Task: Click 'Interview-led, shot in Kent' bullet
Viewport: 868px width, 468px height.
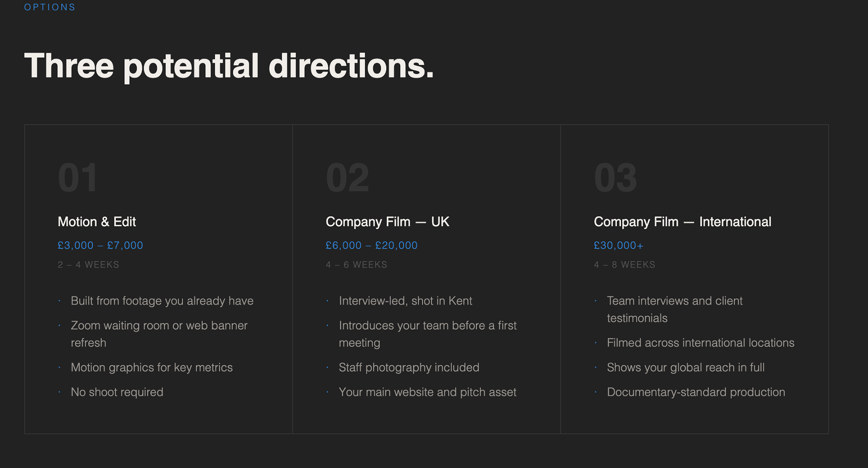Action: [405, 301]
